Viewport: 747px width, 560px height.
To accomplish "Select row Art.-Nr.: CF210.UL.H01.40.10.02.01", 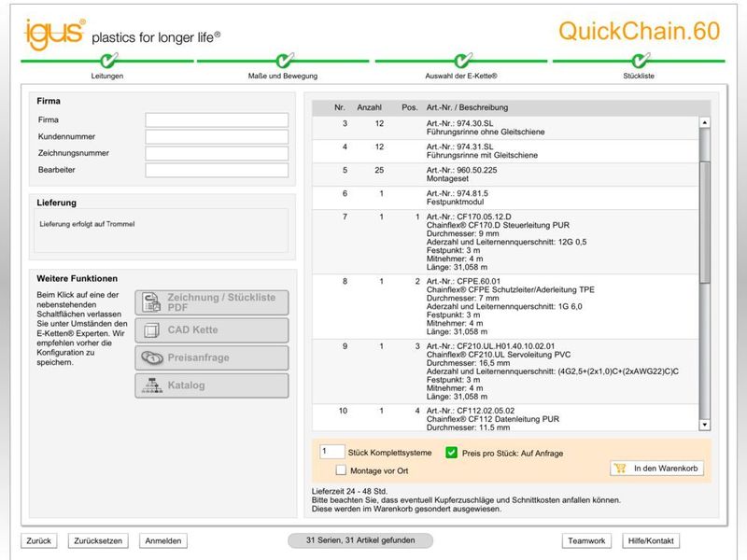I will click(505, 371).
